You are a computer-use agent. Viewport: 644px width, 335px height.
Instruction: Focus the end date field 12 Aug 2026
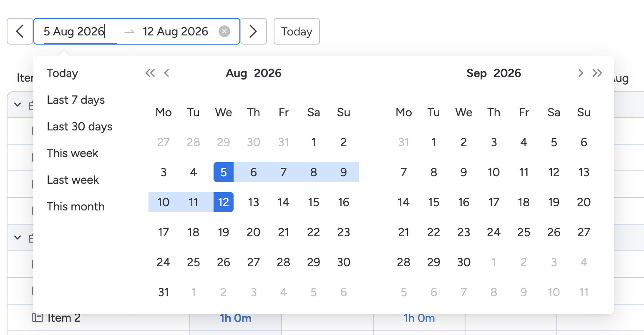click(x=175, y=31)
